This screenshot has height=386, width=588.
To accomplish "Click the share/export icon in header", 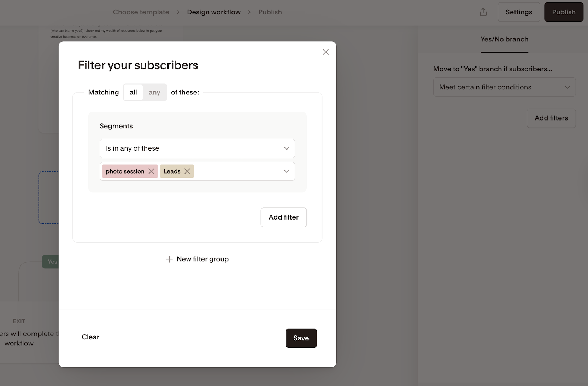I will pos(483,12).
